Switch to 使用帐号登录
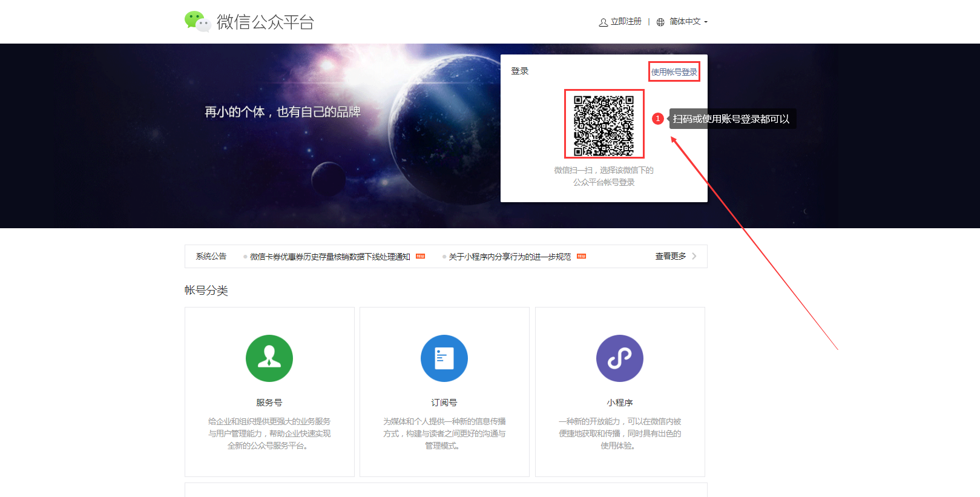 click(674, 72)
